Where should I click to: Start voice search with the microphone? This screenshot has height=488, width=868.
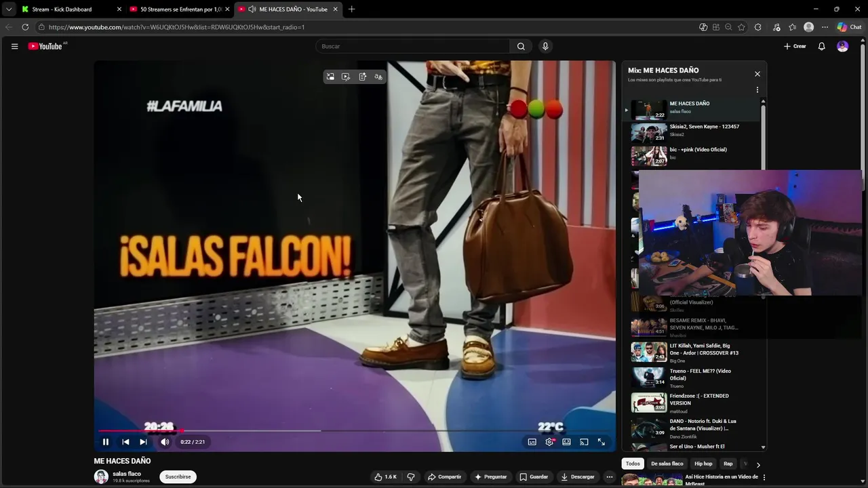point(545,46)
